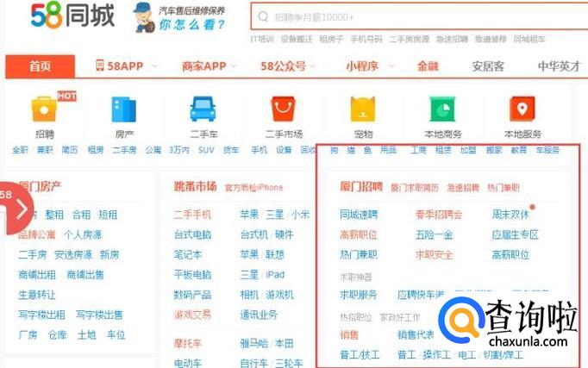
Task: Open the 五险一金 link
Action: pos(435,235)
